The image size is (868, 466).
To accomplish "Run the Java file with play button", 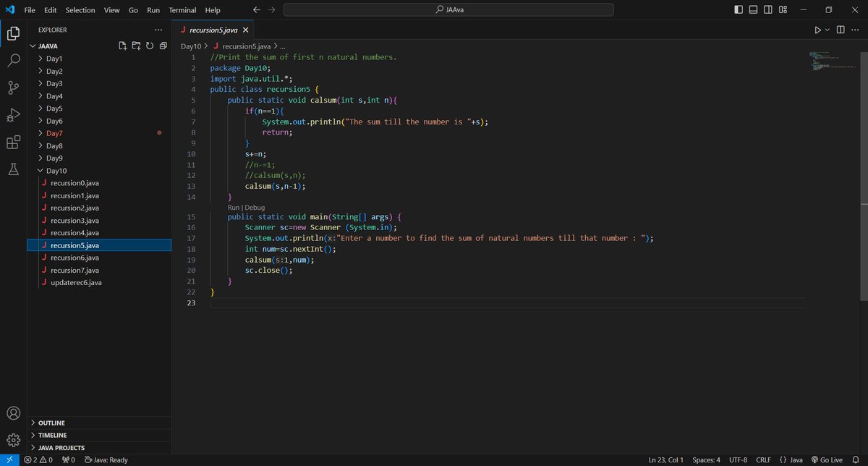I will 817,30.
